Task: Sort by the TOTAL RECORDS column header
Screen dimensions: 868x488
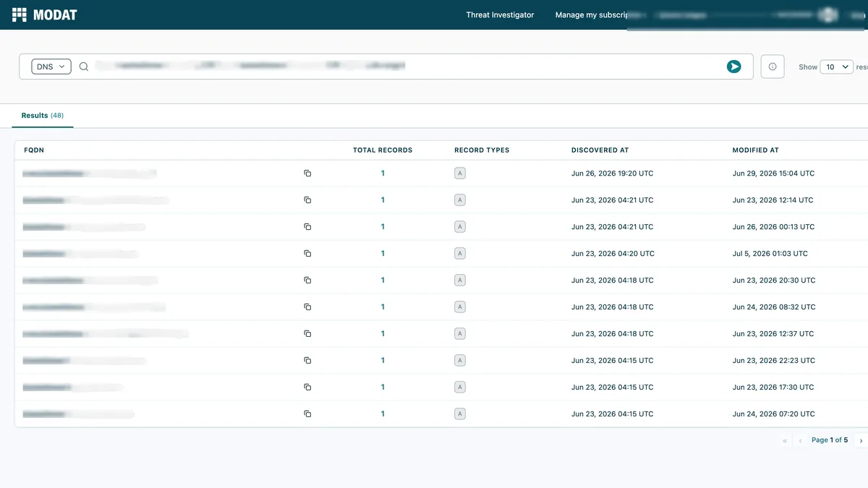Action: 383,150
